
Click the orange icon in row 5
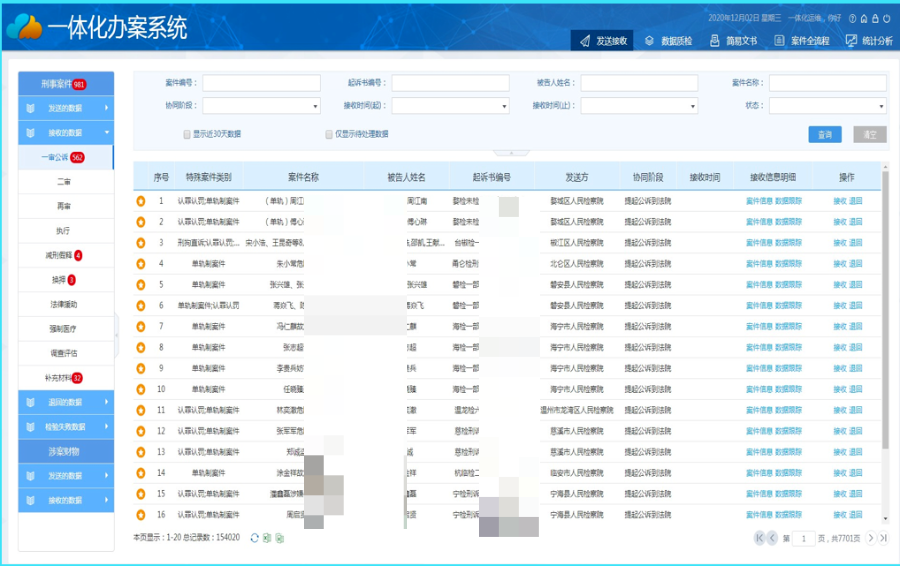coord(141,285)
